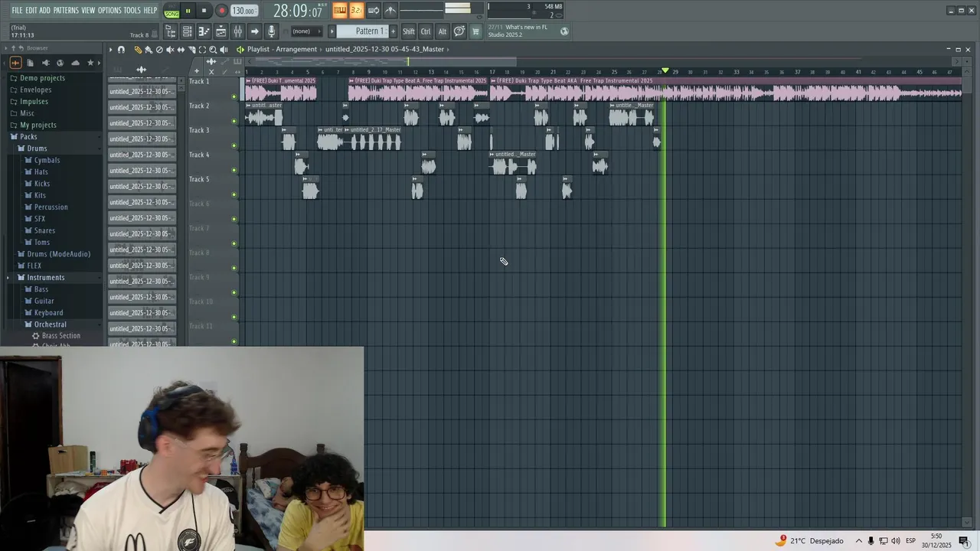Viewport: 980px width, 551px height.
Task: Open the 21°C Despejado weather widget
Action: [x=809, y=541]
